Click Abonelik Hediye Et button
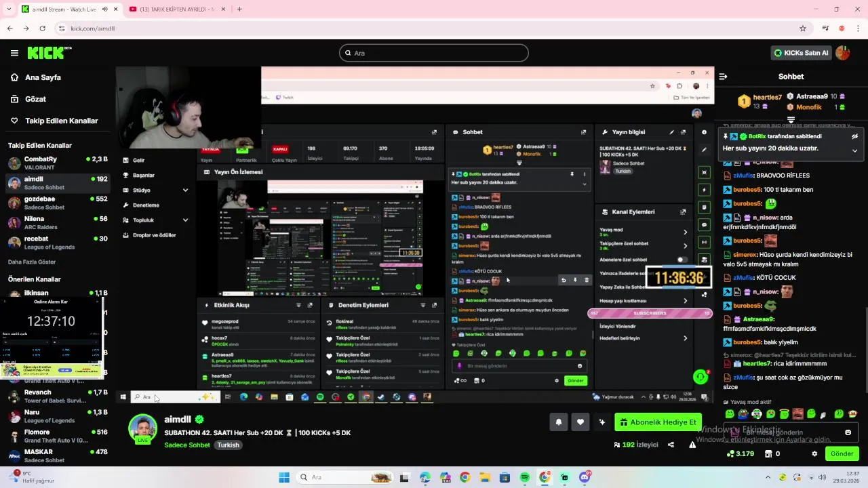This screenshot has height=488, width=868. (658, 422)
